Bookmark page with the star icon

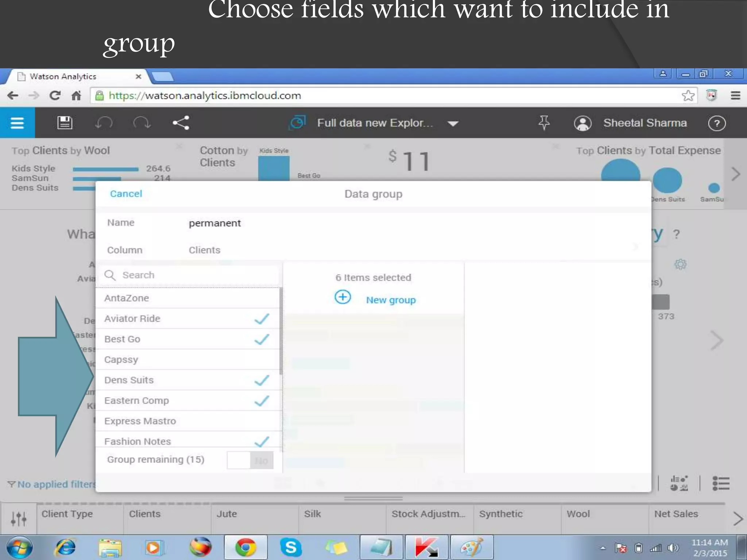pos(688,96)
